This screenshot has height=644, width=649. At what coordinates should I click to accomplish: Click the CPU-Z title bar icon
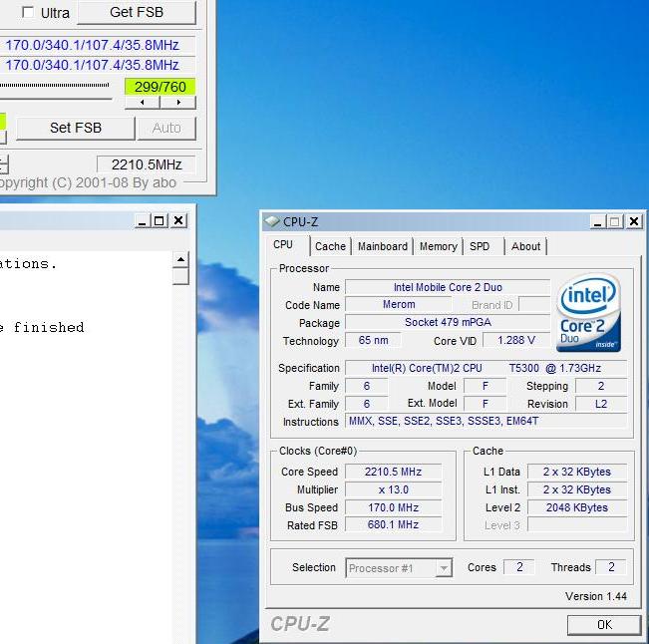click(272, 221)
